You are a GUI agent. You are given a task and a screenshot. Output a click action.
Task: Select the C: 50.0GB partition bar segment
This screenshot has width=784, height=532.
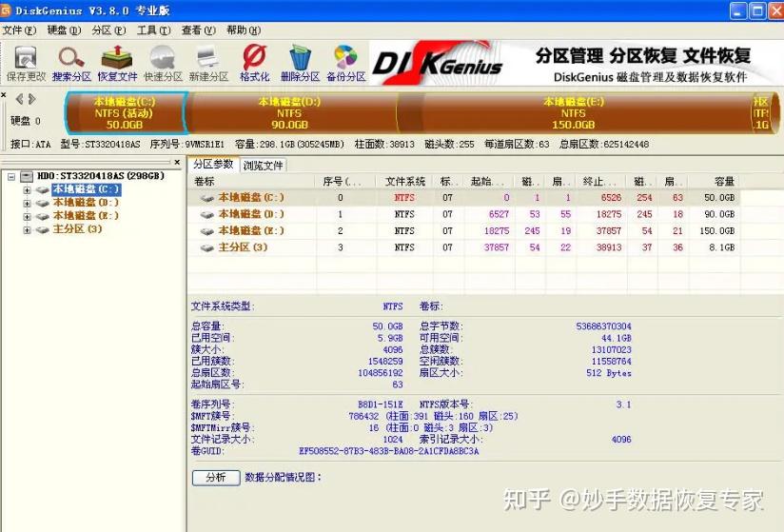126,113
